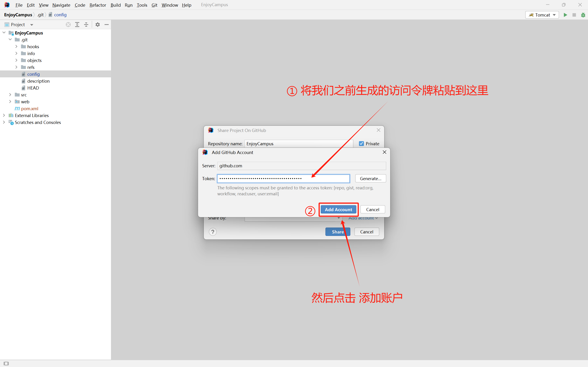Expand the src folder
This screenshot has height=367, width=588.
click(x=10, y=95)
